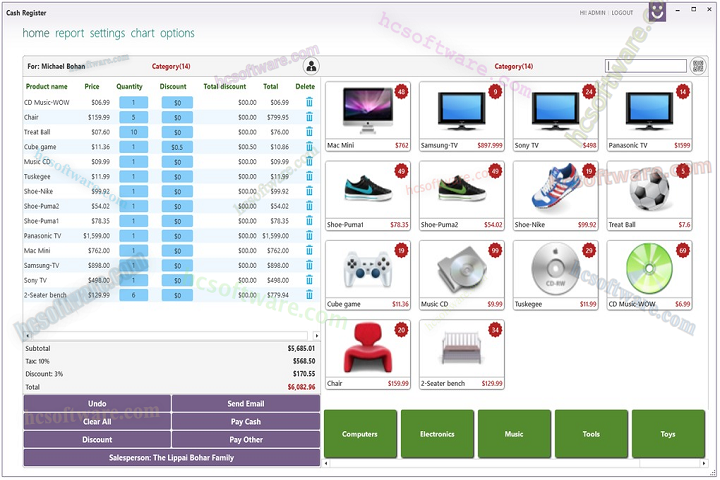The image size is (720, 480).
Task: Click right arrow of category bar scrollbar
Action: point(703,463)
